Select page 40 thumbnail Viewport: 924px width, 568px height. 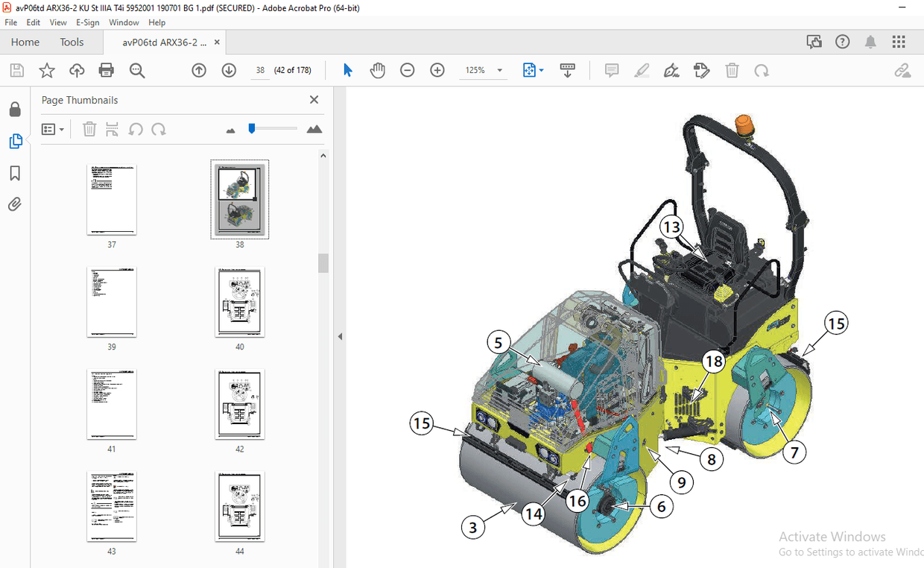coord(240,303)
